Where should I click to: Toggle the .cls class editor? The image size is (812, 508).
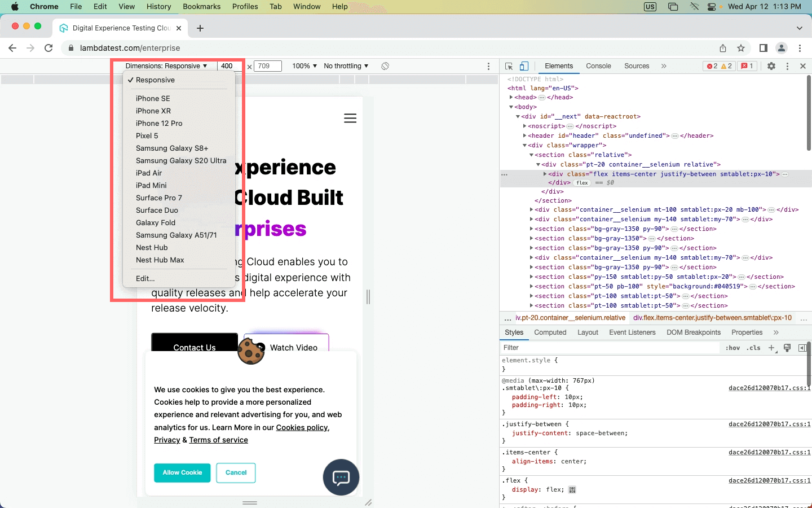754,348
